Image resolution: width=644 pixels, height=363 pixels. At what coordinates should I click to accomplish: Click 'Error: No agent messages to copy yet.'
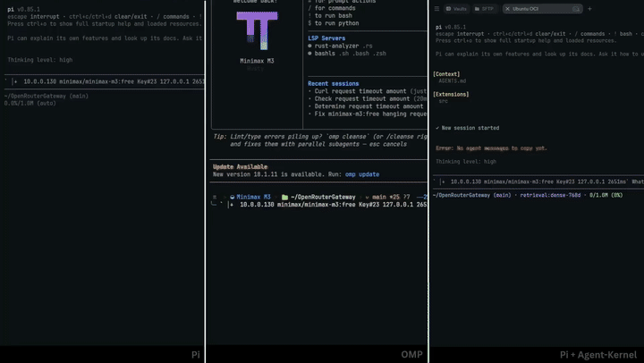491,148
